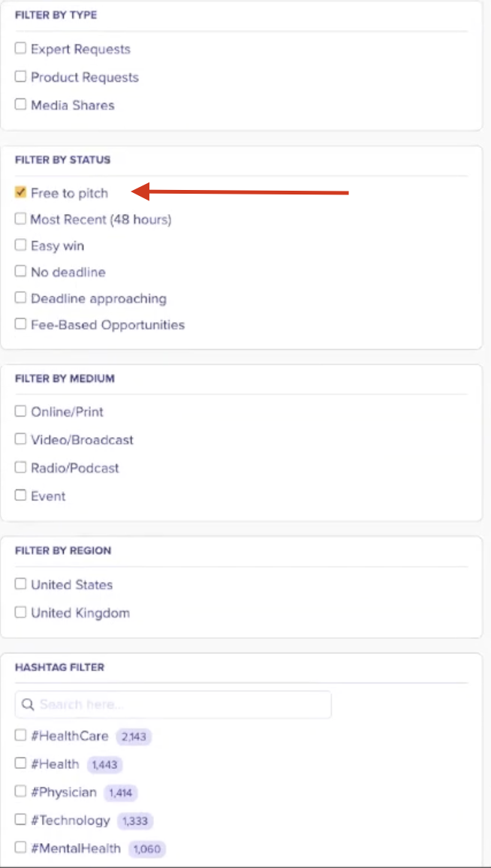The image size is (491, 868).
Task: Select Fee-Based Opportunities checkbox
Action: click(20, 324)
